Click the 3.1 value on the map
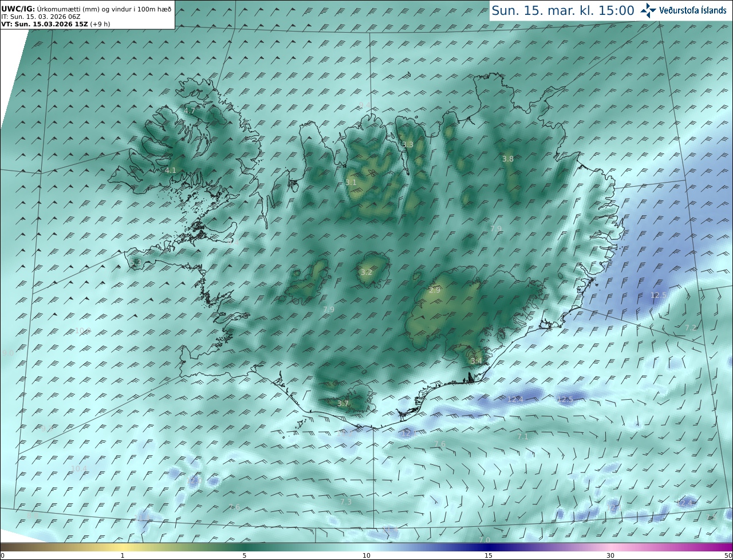Screen dimensions: 733x560 (351, 182)
